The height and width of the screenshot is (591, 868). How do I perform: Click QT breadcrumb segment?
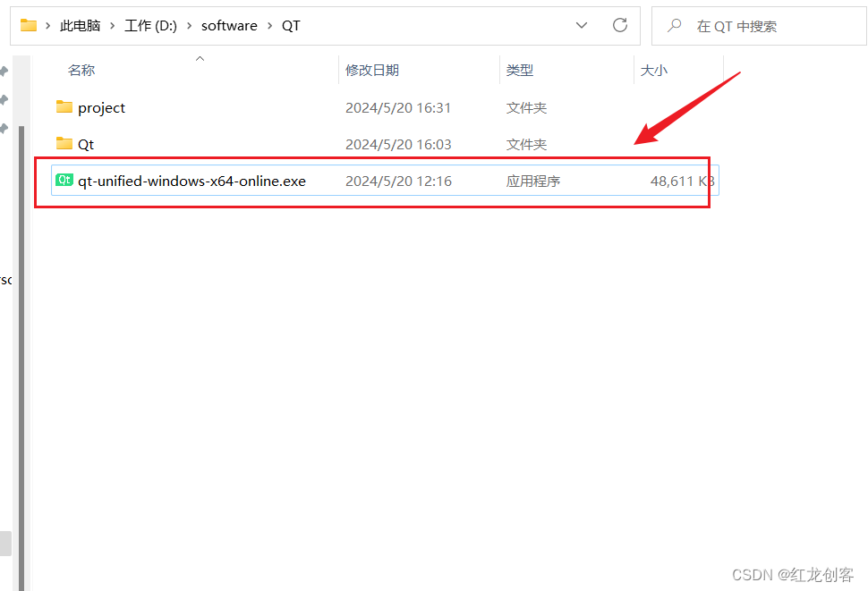coord(291,26)
